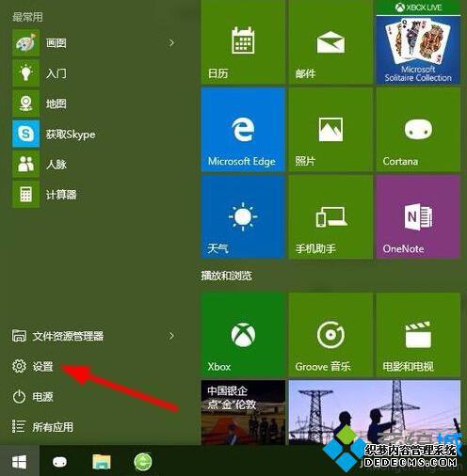The image size is (467, 476).
Task: Open the Paint (画图) app icon
Action: click(x=25, y=42)
